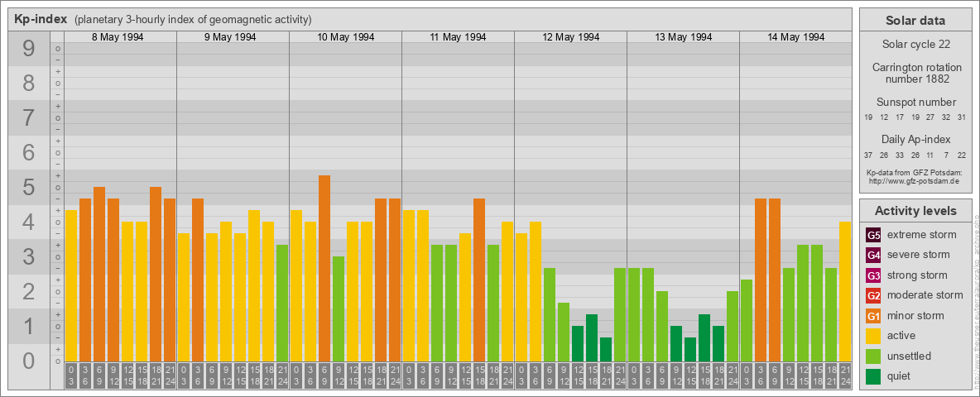This screenshot has width=980, height=397.
Task: Click the large Kp scale number 5
Action: click(29, 187)
